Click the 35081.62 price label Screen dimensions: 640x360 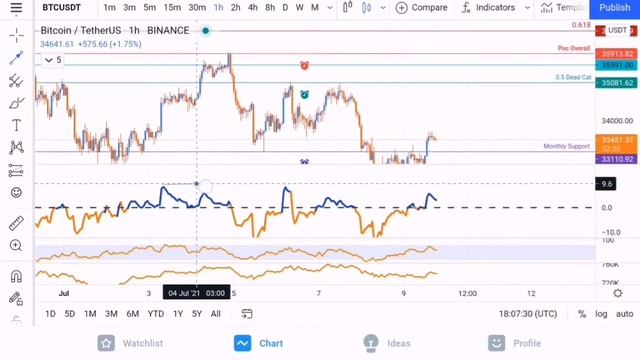(x=617, y=83)
